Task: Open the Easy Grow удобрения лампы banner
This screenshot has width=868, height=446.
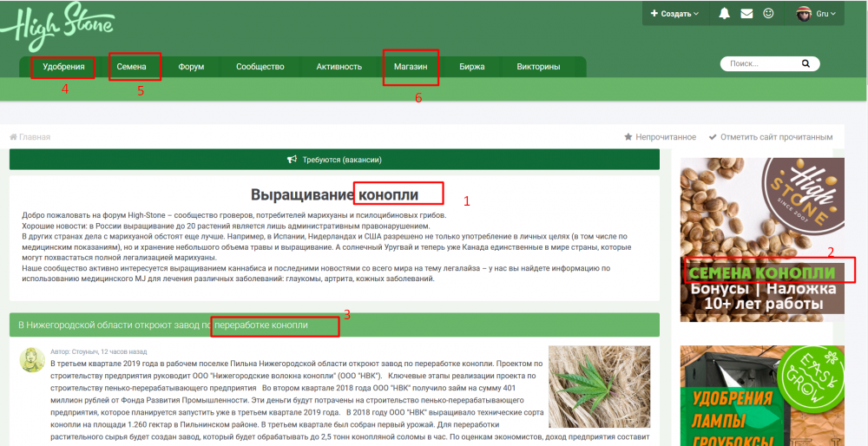Action: click(762, 396)
